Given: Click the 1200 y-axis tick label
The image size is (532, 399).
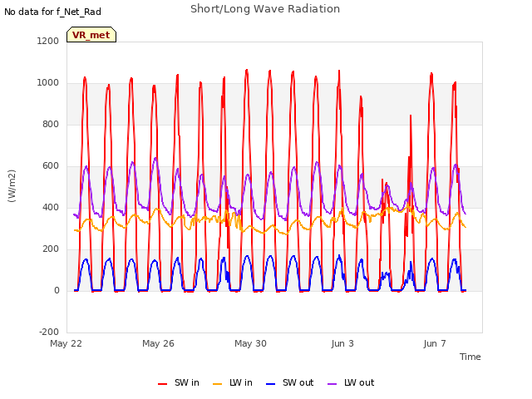Looking at the screenshot, I should point(48,41).
